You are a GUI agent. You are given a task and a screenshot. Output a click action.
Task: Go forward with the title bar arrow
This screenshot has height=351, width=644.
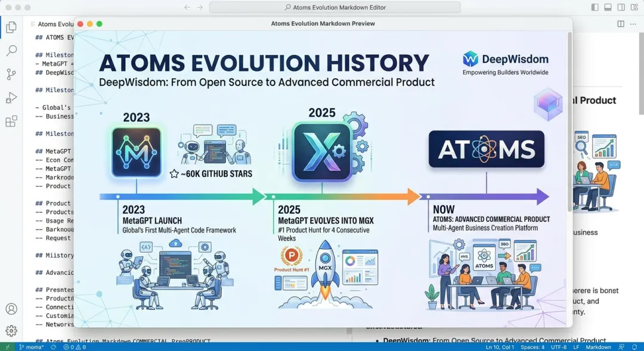[200, 7]
